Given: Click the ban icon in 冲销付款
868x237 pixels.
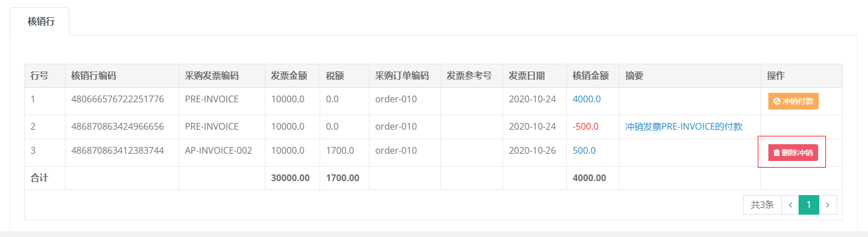Looking at the screenshot, I should (777, 101).
